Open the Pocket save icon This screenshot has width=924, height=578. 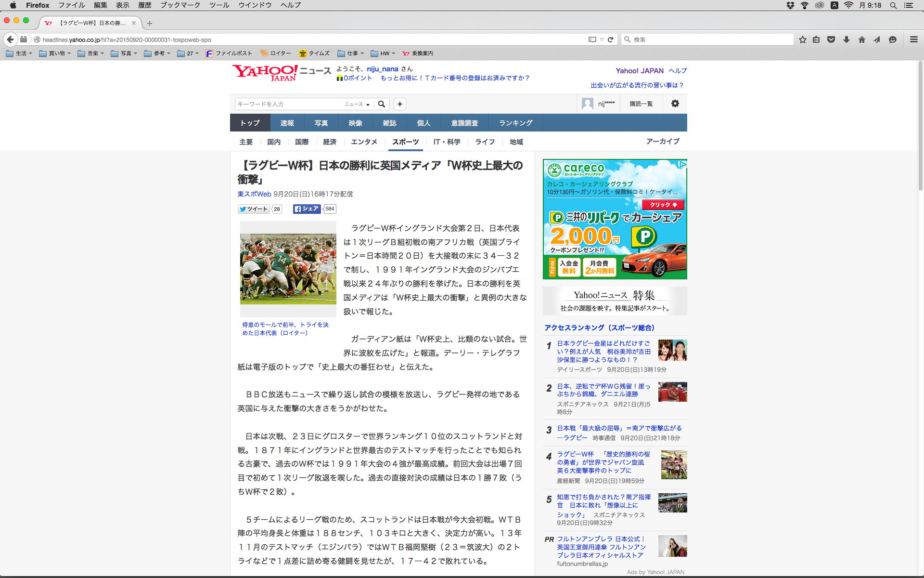click(831, 40)
